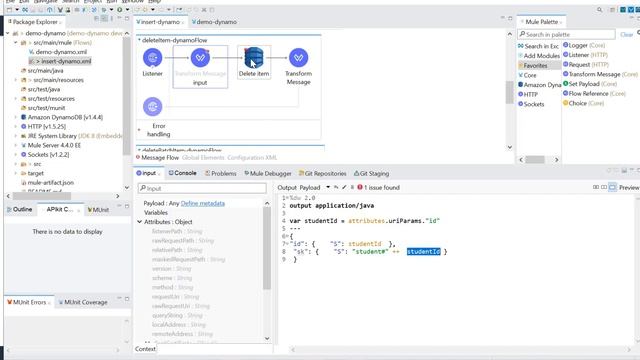Expand Mule Server 4.4.0 EE node
Screen dimensions: 640x360
pyautogui.click(x=16, y=145)
